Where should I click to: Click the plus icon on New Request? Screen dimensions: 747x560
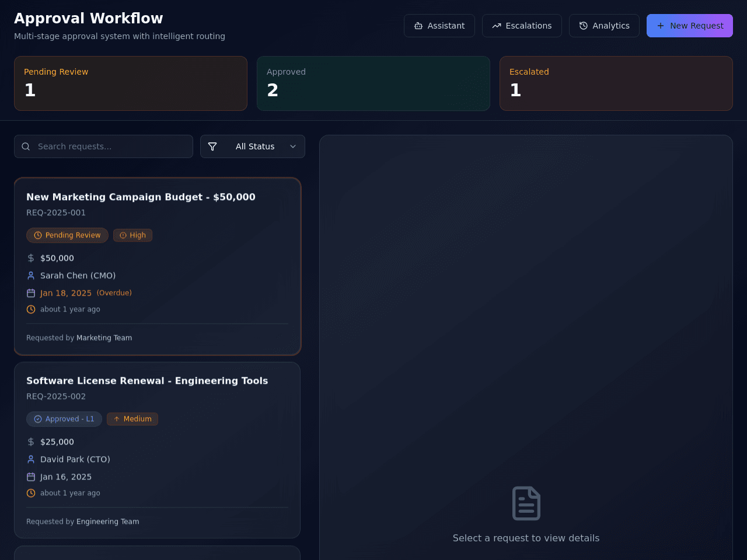click(661, 26)
